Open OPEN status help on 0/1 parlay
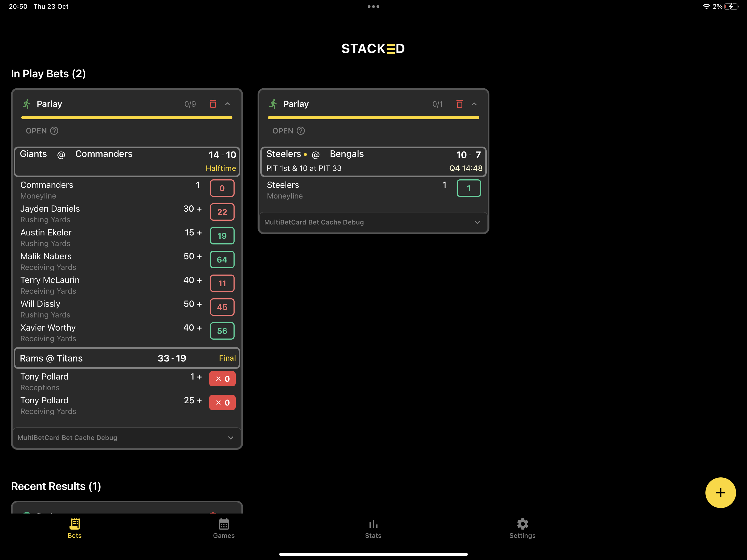This screenshot has width=747, height=560. (x=300, y=131)
